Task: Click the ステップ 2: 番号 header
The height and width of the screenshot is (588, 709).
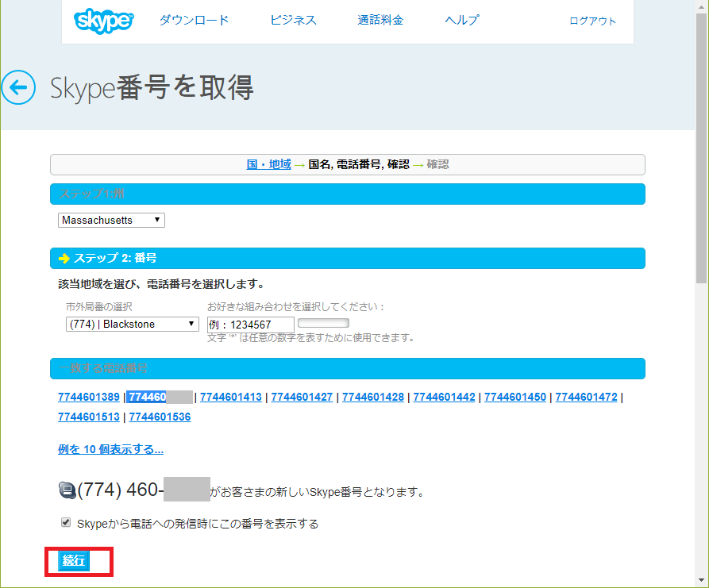Action: (x=347, y=258)
